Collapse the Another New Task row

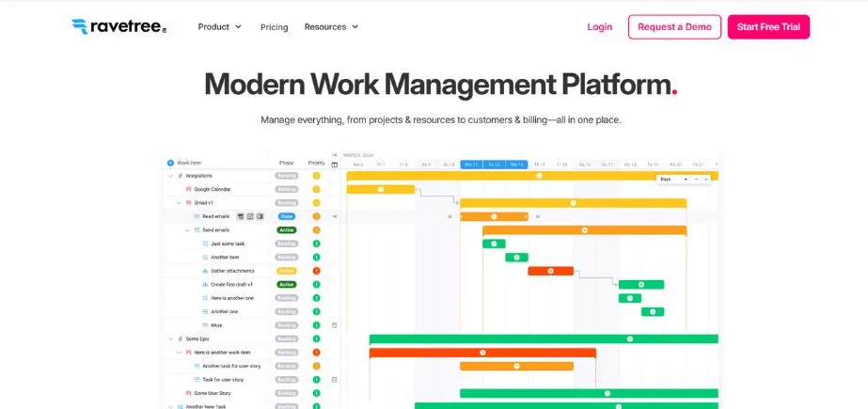click(x=170, y=406)
